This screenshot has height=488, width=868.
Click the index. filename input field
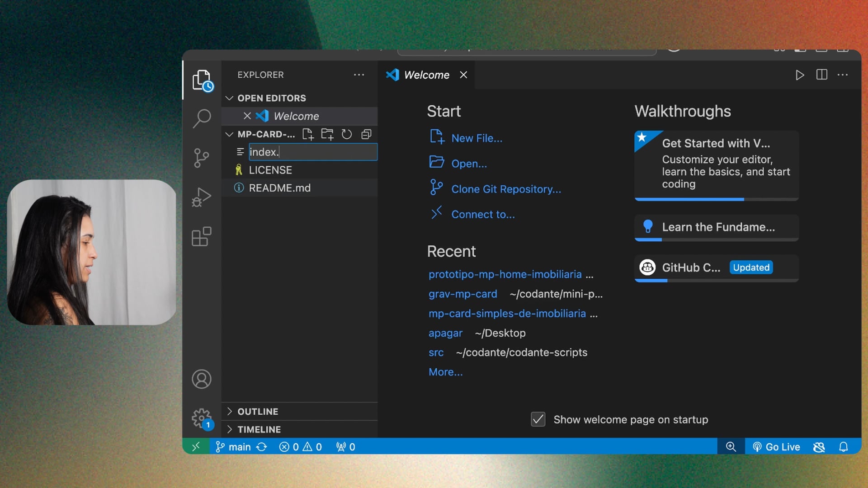[313, 152]
